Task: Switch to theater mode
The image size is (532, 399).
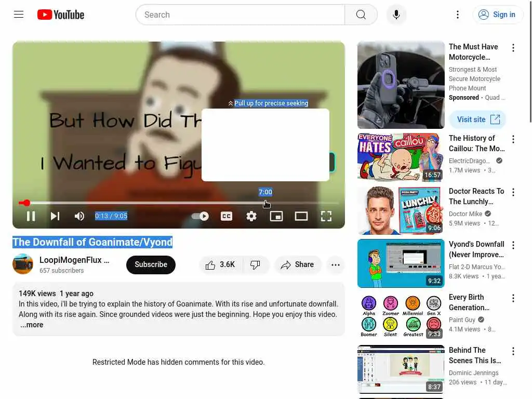Action: pos(301,216)
